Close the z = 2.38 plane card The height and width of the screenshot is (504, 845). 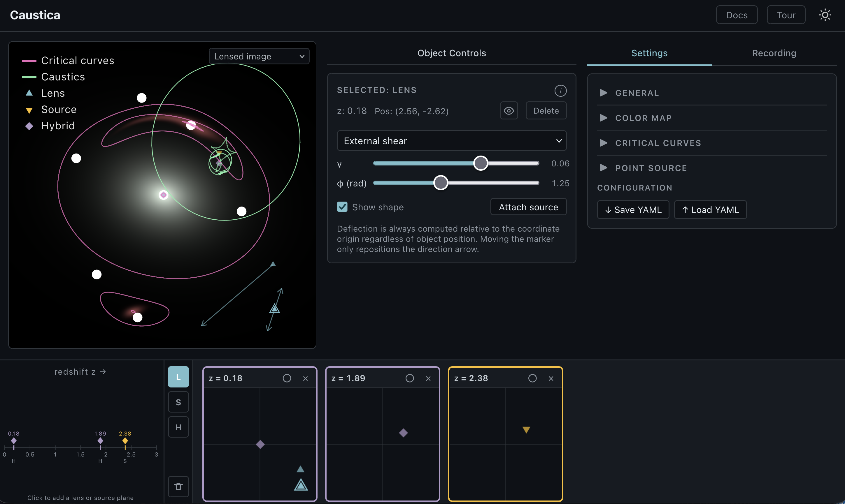click(x=551, y=378)
